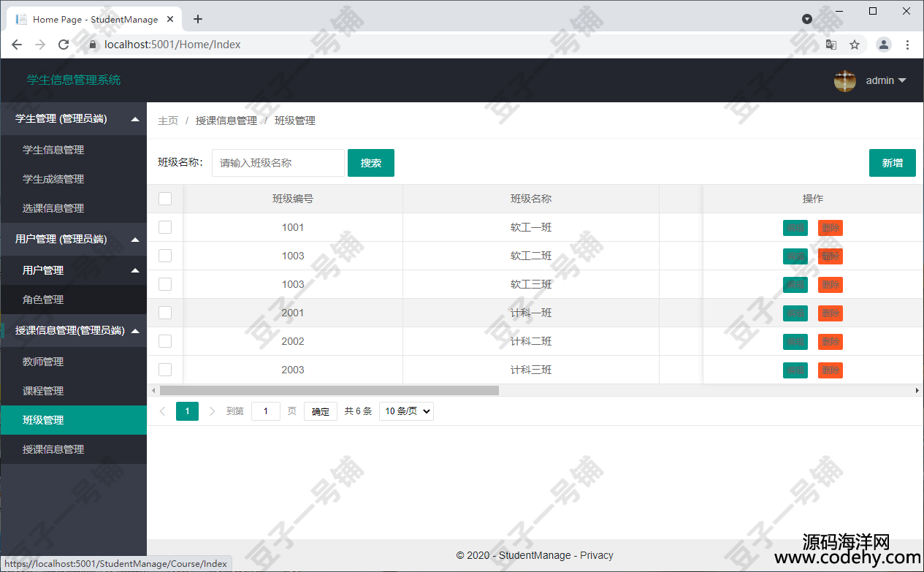Click the 班级编号 column header
This screenshot has width=924, height=572.
pyautogui.click(x=293, y=199)
